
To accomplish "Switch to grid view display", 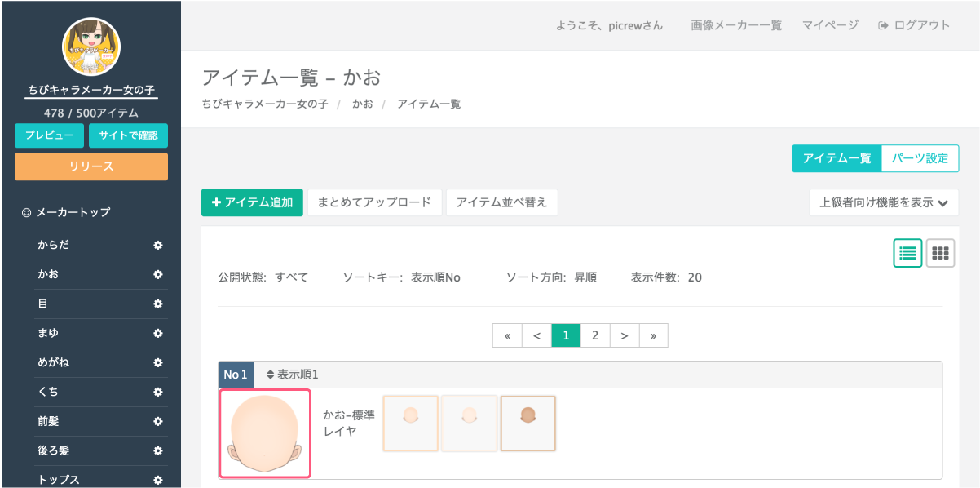I will (939, 253).
